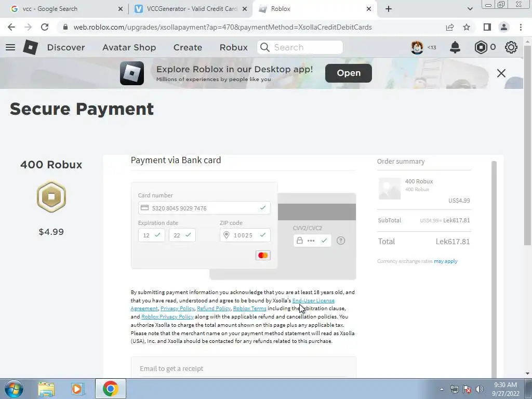The image size is (532, 399).
Task: Open the Xsolla Privacy Policy link
Action: [x=178, y=309]
